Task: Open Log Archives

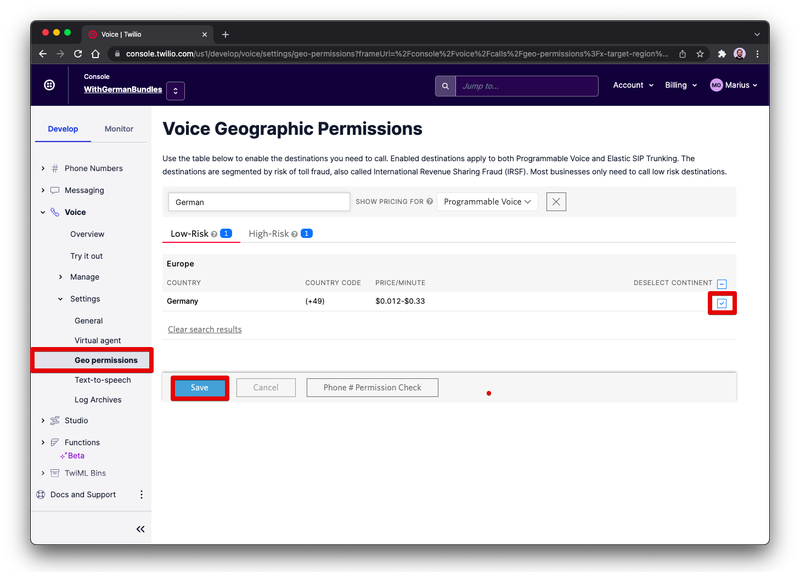Action: 98,400
